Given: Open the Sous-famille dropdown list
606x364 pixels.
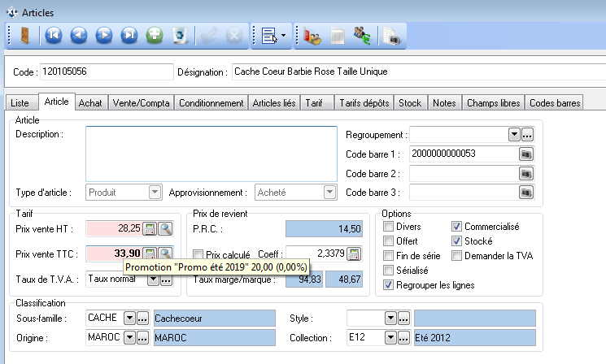Looking at the screenshot, I should pyautogui.click(x=129, y=317).
